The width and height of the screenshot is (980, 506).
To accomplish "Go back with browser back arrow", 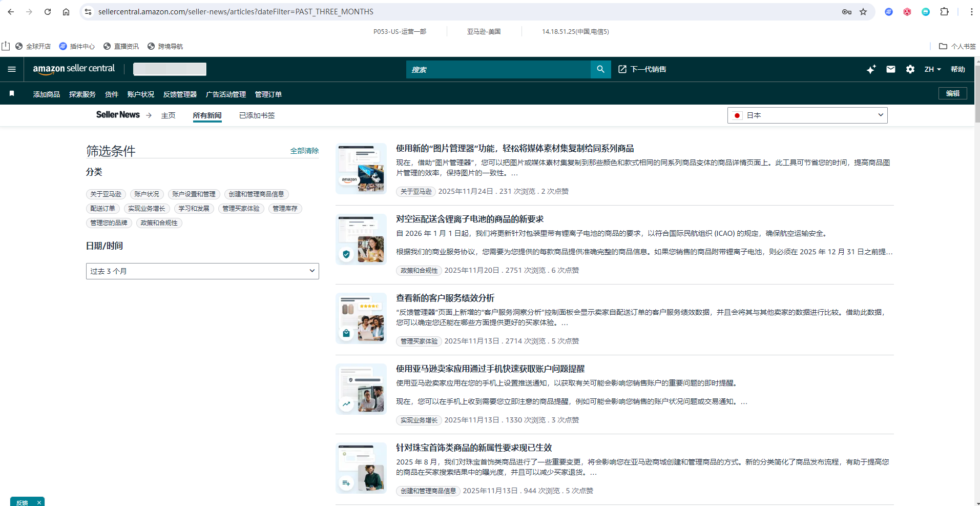I will point(11,12).
